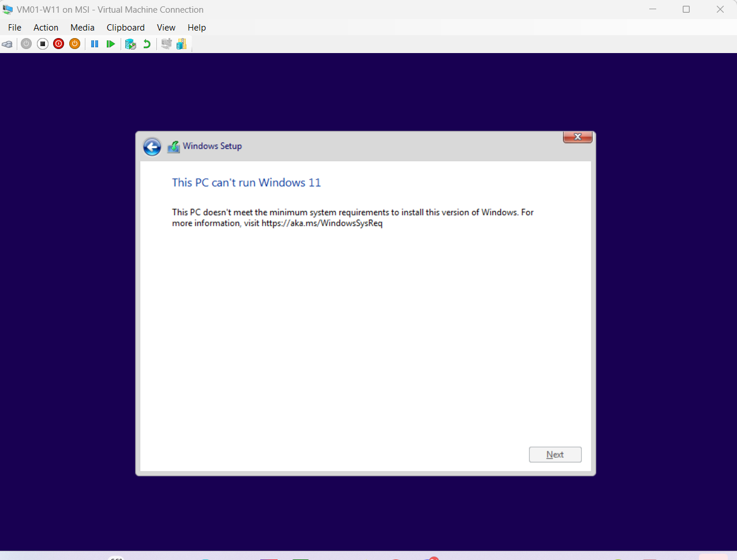
Task: Click the https://aka.ms/WindowsSysReq address text
Action: pyautogui.click(x=322, y=223)
